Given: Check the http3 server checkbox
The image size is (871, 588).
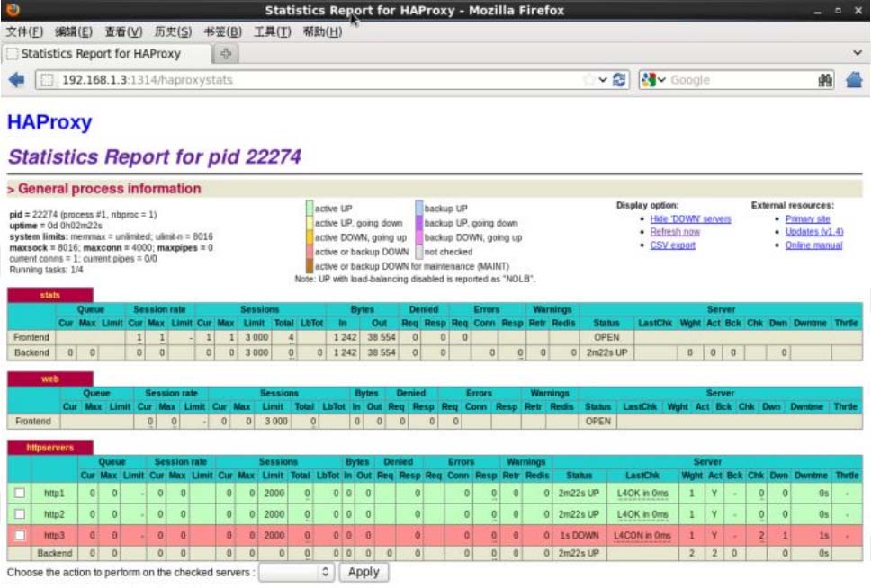Looking at the screenshot, I should tap(20, 535).
